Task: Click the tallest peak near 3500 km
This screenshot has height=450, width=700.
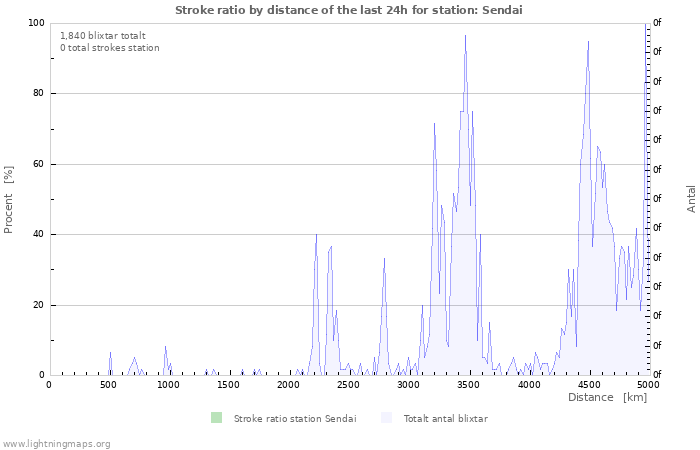Action: click(465, 36)
